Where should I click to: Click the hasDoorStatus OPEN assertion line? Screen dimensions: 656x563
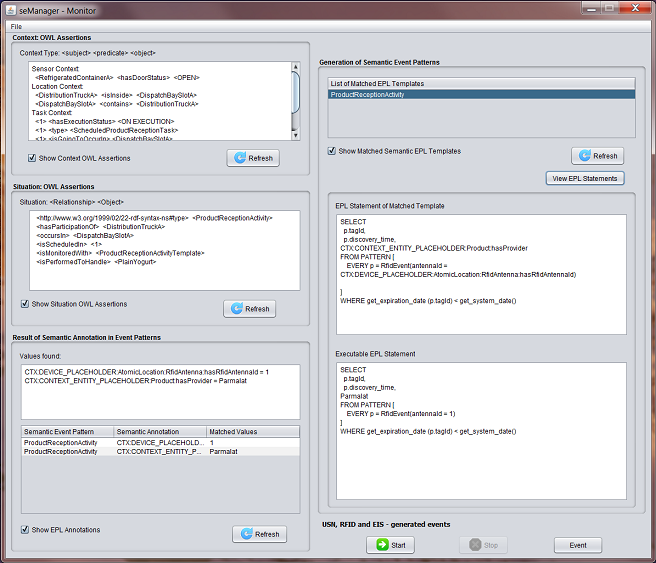[x=118, y=78]
